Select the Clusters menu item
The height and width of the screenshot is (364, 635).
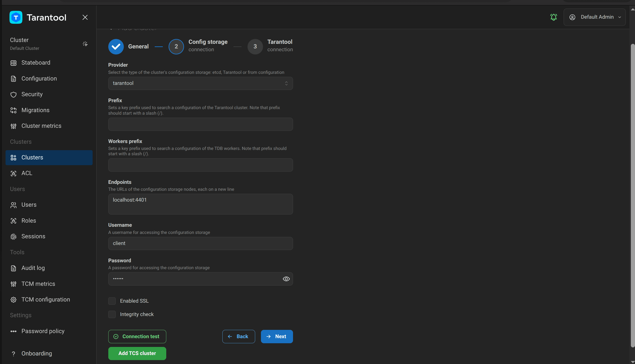click(x=49, y=158)
